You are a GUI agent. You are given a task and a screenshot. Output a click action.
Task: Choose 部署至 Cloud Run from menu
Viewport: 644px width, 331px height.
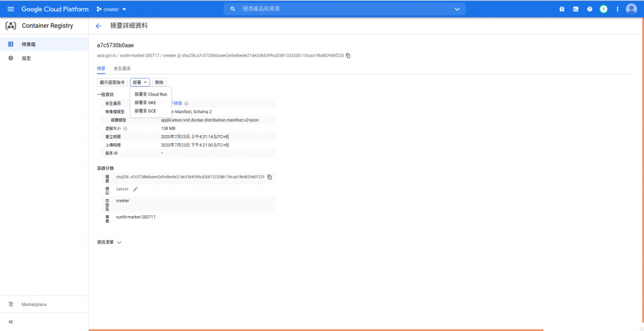[x=151, y=94]
